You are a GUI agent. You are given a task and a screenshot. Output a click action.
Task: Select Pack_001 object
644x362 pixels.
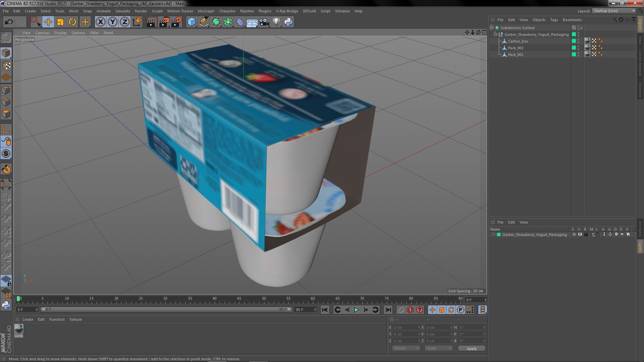(x=516, y=55)
